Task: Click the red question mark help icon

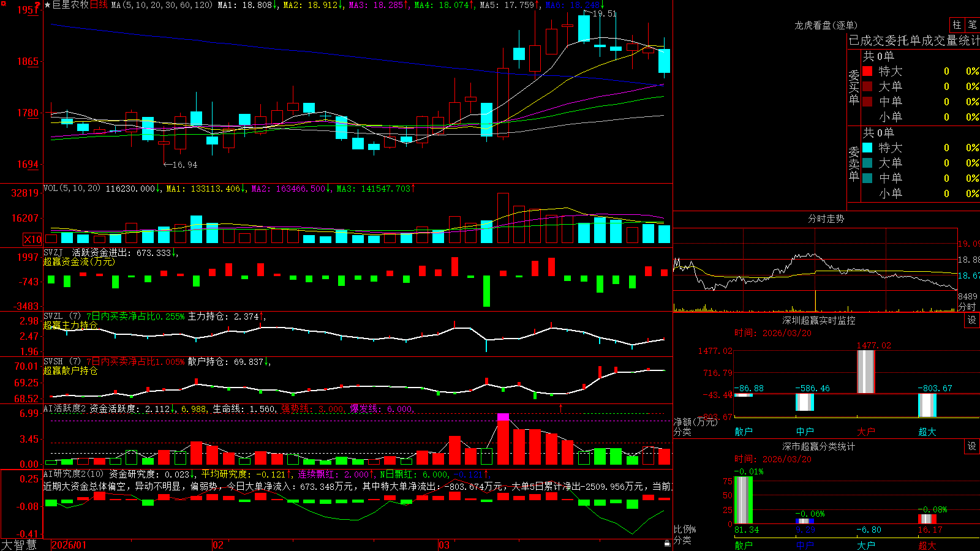Action: pos(37,6)
